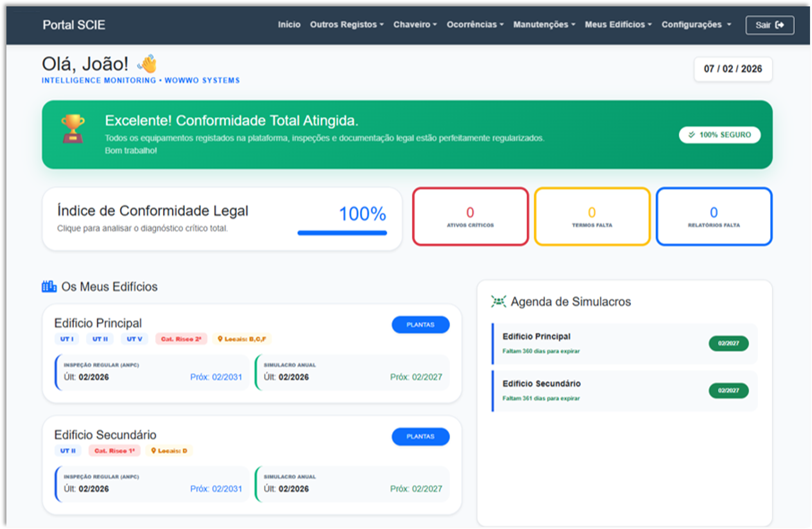Open the Ocorrências menu

click(x=475, y=25)
